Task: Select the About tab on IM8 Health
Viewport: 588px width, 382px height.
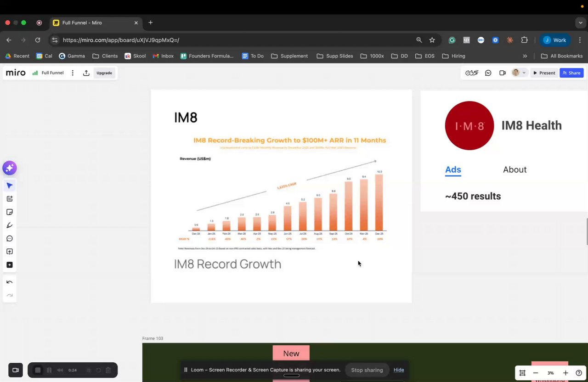Action: pos(514,170)
